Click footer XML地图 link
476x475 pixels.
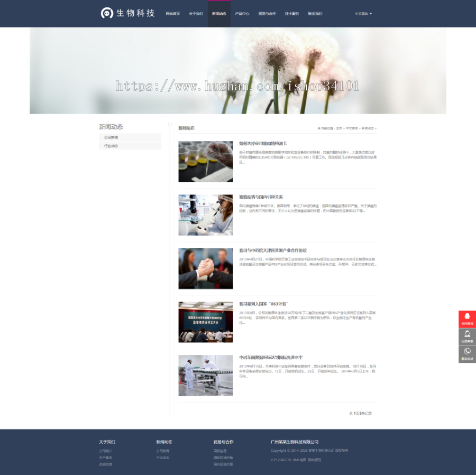[299, 460]
